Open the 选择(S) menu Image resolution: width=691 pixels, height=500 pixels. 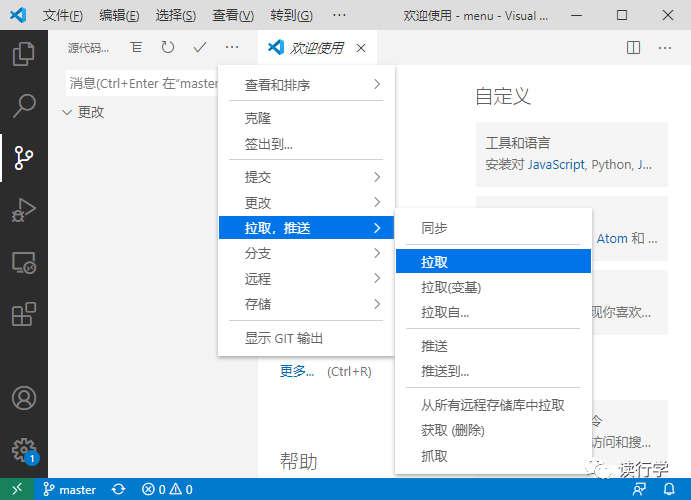point(175,16)
